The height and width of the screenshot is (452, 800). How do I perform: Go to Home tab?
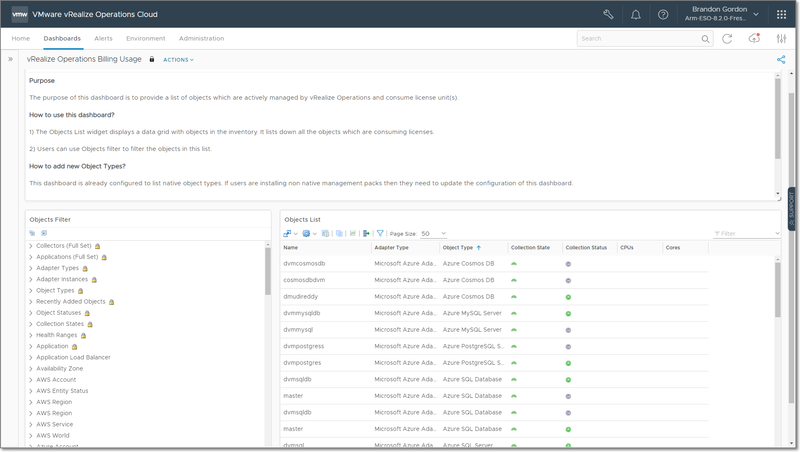21,38
